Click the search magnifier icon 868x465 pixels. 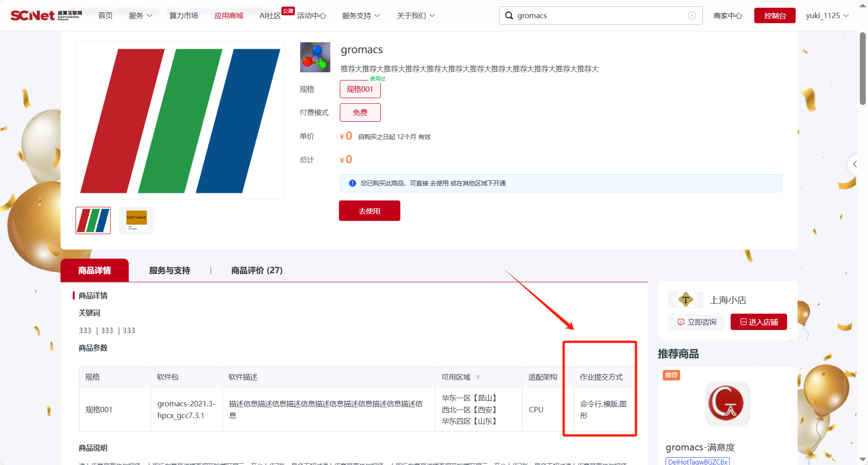(509, 15)
